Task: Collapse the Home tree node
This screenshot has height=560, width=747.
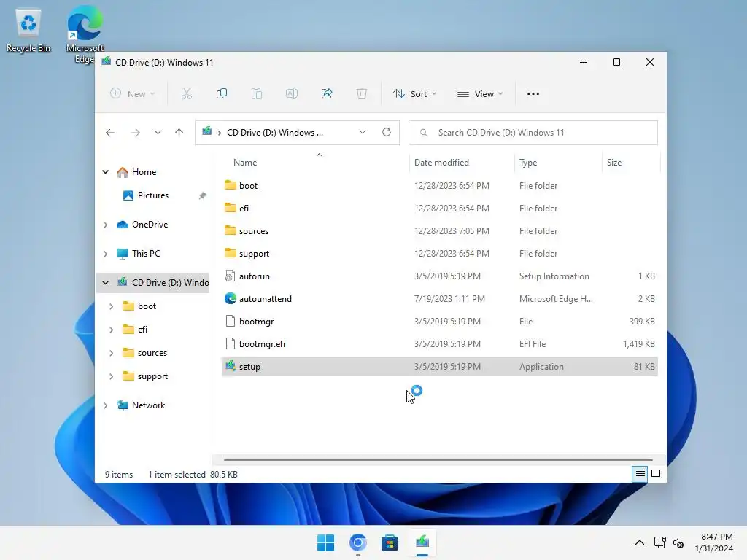Action: point(105,172)
